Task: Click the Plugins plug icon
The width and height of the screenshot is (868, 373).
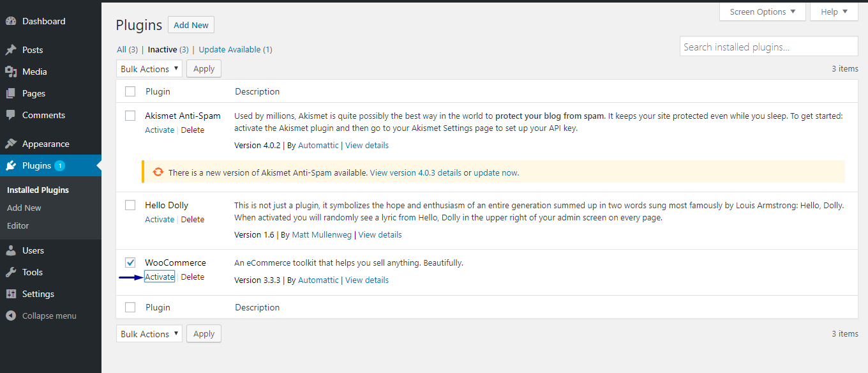Action: tap(11, 165)
